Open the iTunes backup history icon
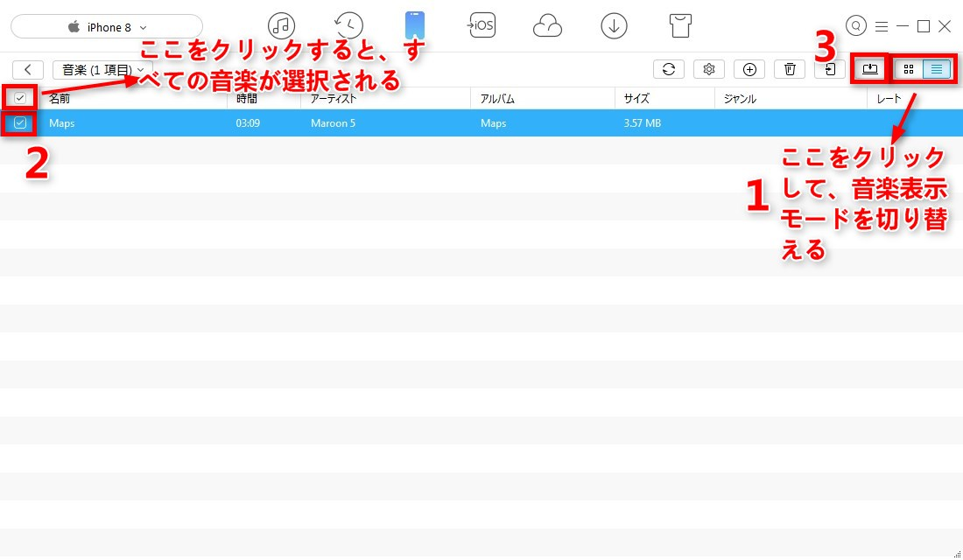This screenshot has width=963, height=560. (348, 26)
